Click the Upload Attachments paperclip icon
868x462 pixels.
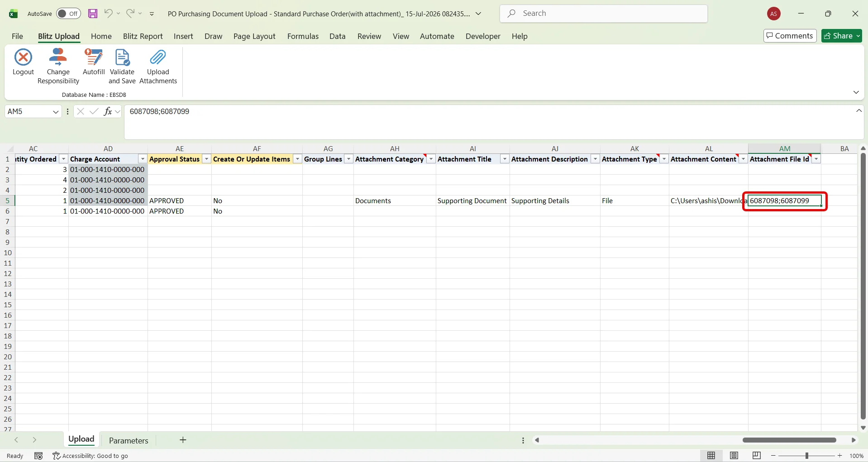tap(158, 57)
